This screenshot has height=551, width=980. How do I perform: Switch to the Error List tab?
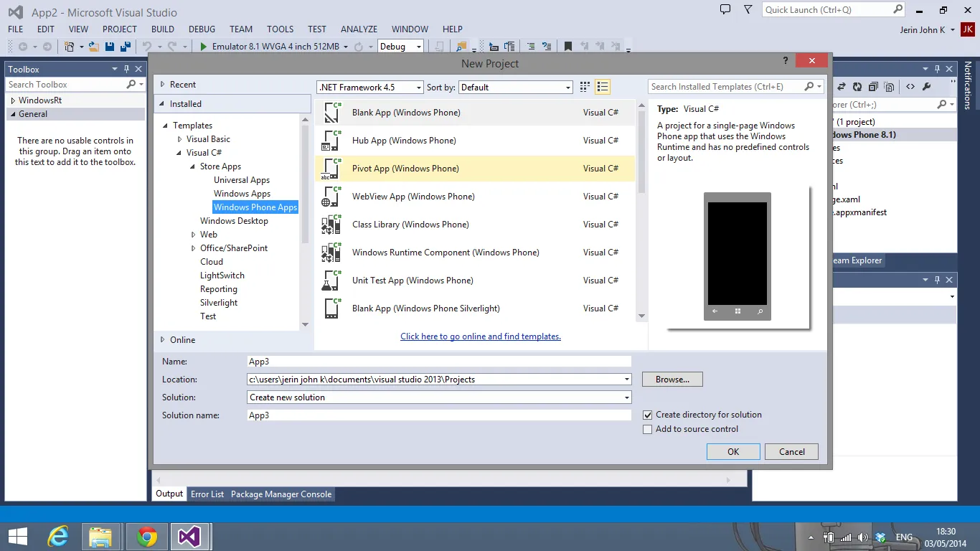pos(207,494)
